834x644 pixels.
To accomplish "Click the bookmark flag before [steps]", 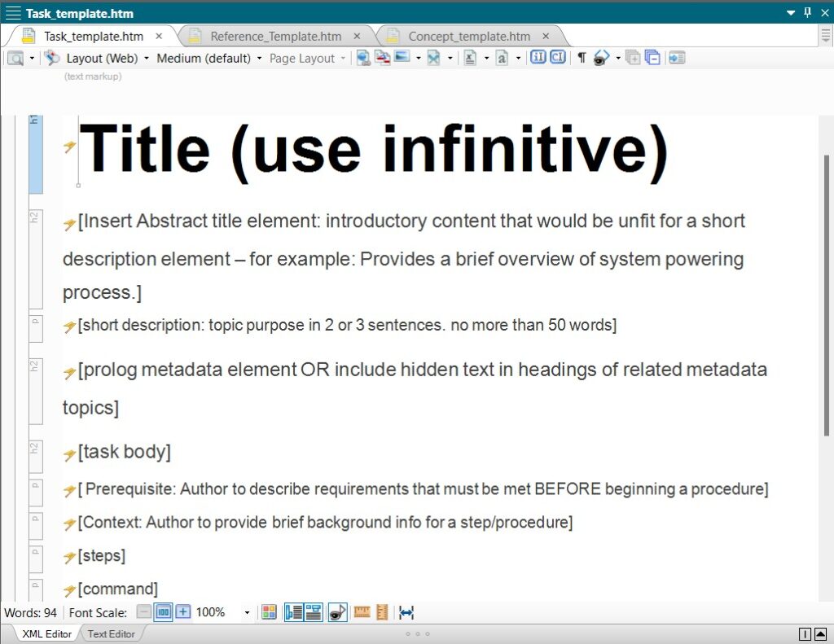I will tap(69, 557).
